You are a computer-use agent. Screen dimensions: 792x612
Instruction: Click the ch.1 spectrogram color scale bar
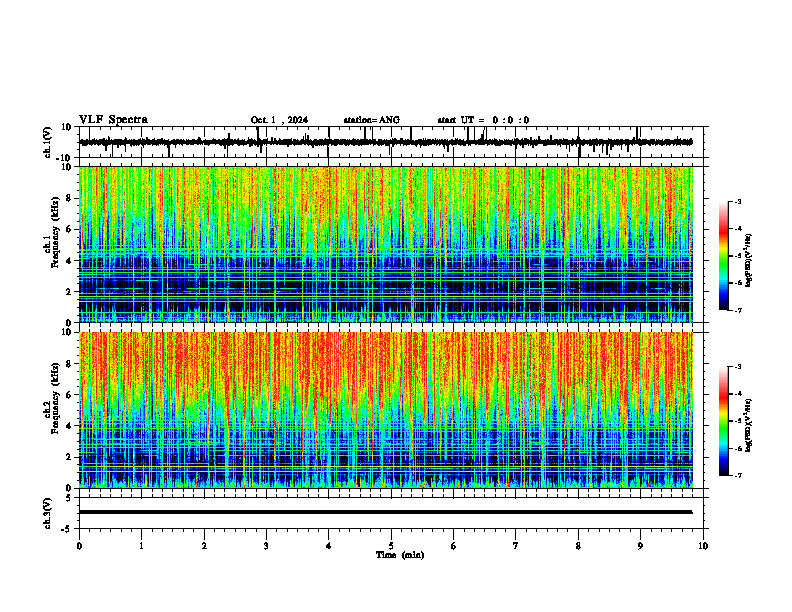[723, 256]
